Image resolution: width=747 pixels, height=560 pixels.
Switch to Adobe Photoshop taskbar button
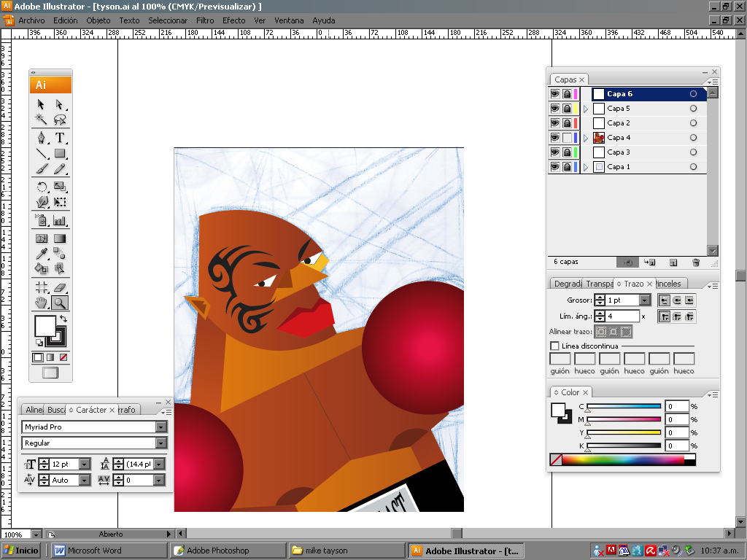tap(228, 551)
